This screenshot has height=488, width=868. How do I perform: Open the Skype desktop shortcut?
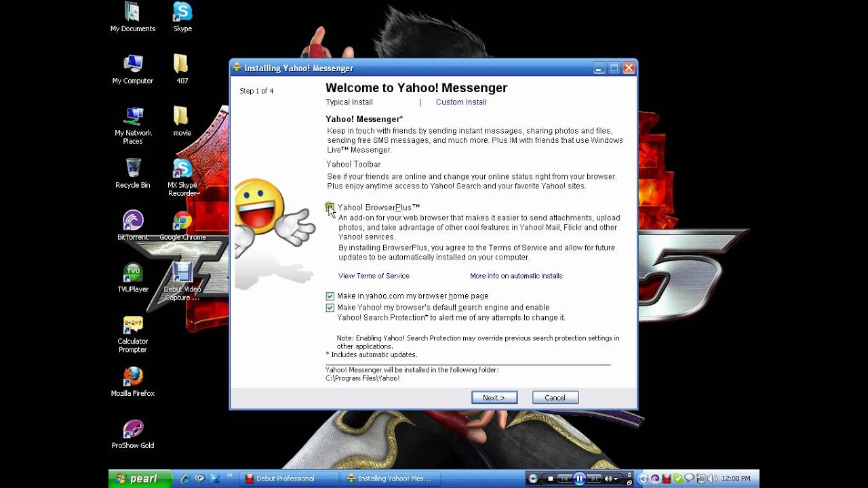click(182, 17)
